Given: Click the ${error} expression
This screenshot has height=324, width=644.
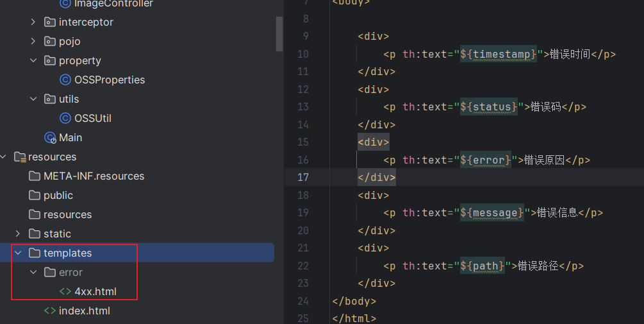Looking at the screenshot, I should pyautogui.click(x=486, y=160).
